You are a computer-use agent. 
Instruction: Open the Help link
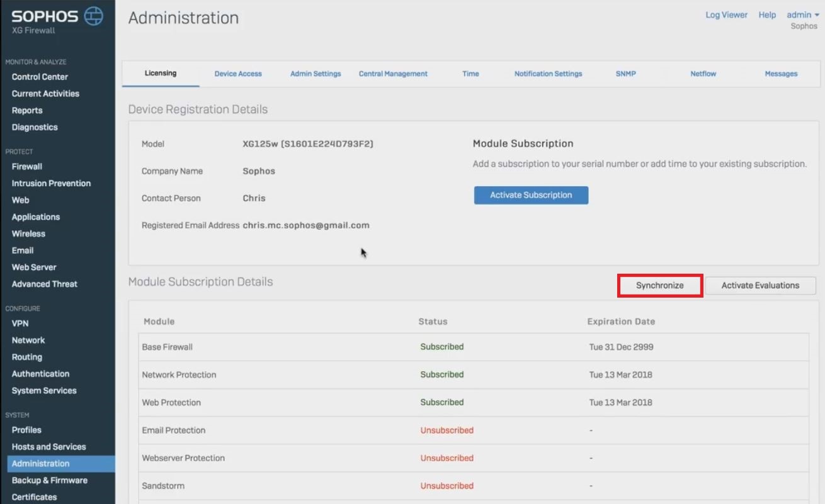(x=767, y=14)
